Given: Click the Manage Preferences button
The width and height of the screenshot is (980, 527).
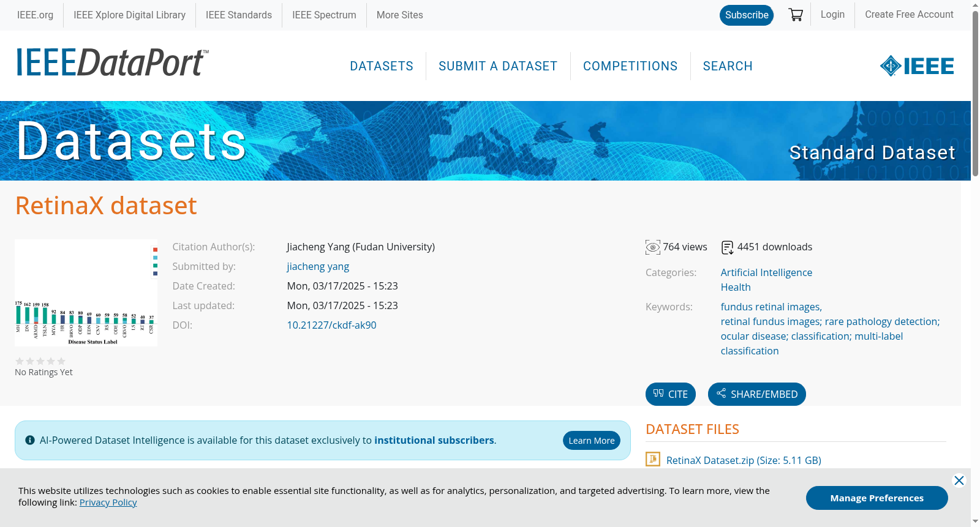Looking at the screenshot, I should (877, 498).
